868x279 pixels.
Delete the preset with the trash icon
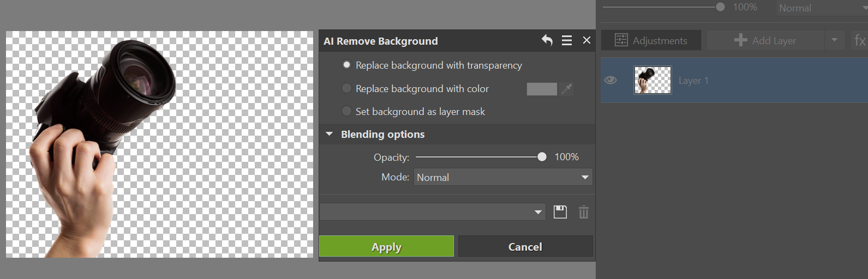[583, 212]
